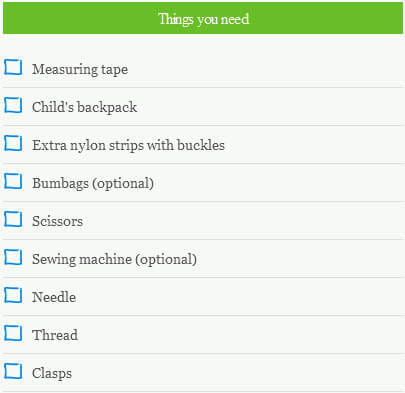
Task: Click the Thread item label
Action: click(55, 335)
